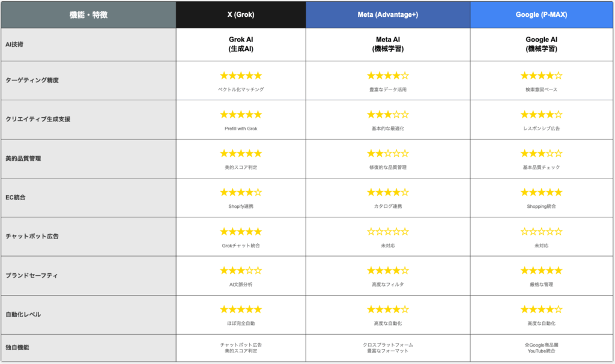Viewport: 615px width, 364px height.
Task: Click Meta empty stars for チャットボット広告
Action: tap(388, 231)
